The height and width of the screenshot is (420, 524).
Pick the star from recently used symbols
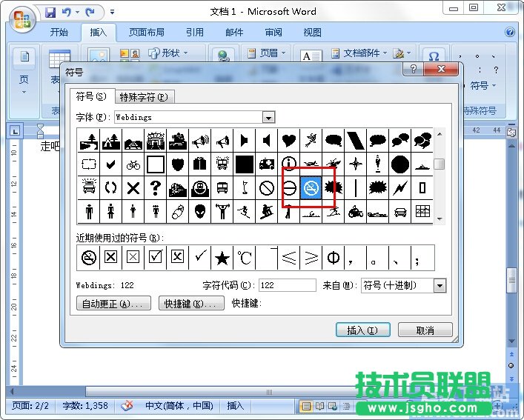222,258
